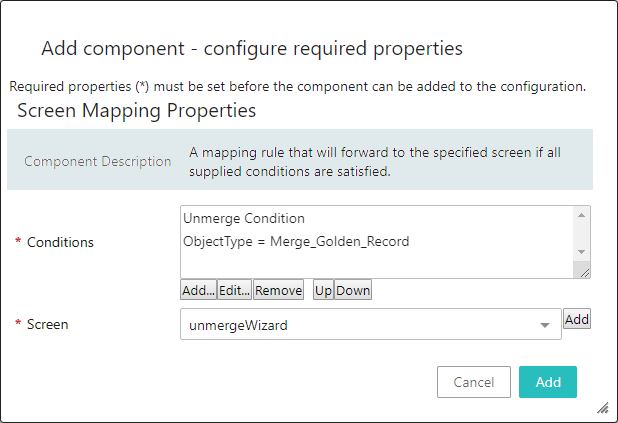The height and width of the screenshot is (423, 618).
Task: Expand the Screen dropdown arrow
Action: click(545, 325)
